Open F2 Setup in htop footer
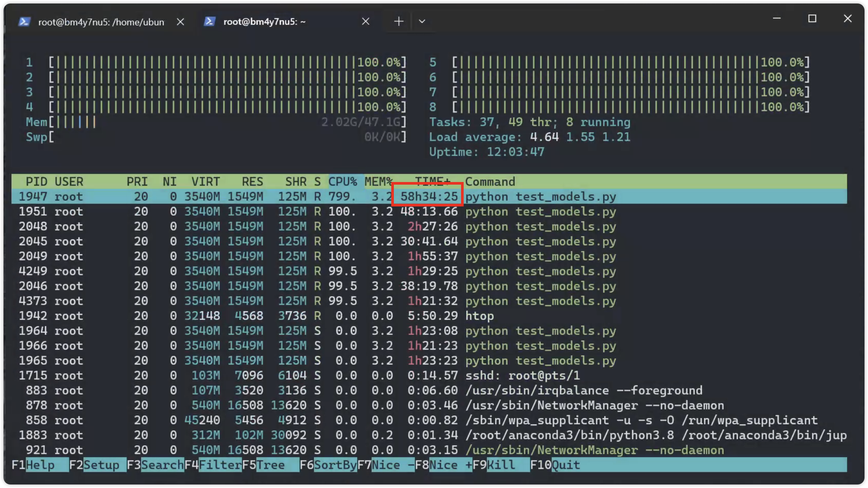 (98, 465)
